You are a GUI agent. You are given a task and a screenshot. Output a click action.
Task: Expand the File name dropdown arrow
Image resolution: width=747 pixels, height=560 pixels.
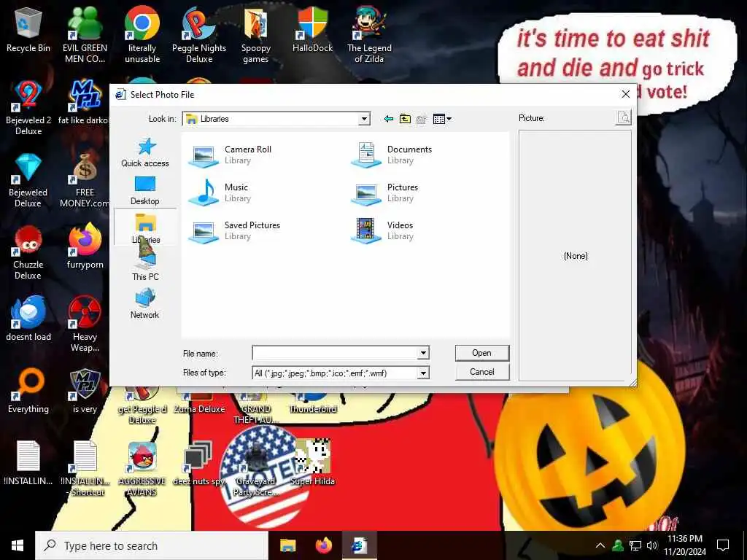[x=422, y=353]
